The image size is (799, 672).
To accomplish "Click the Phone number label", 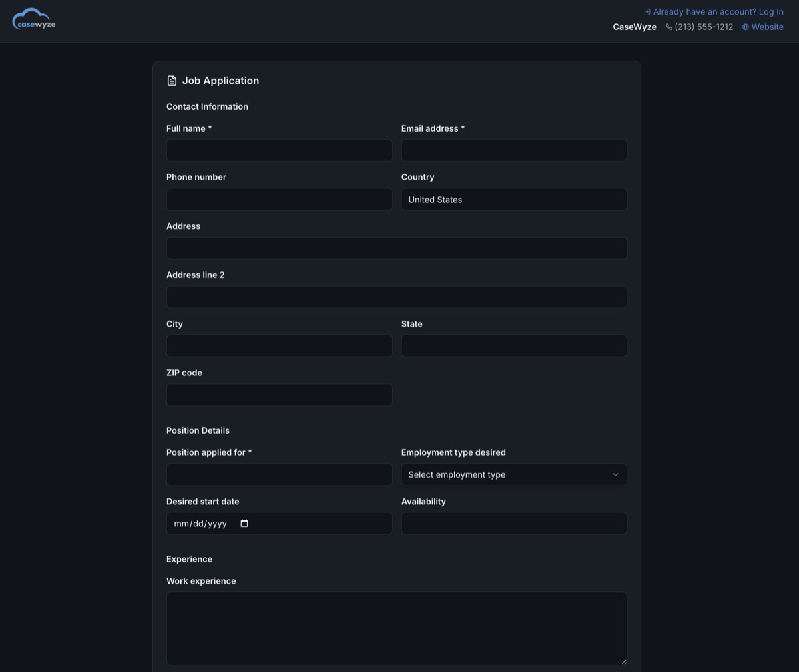I will click(196, 177).
